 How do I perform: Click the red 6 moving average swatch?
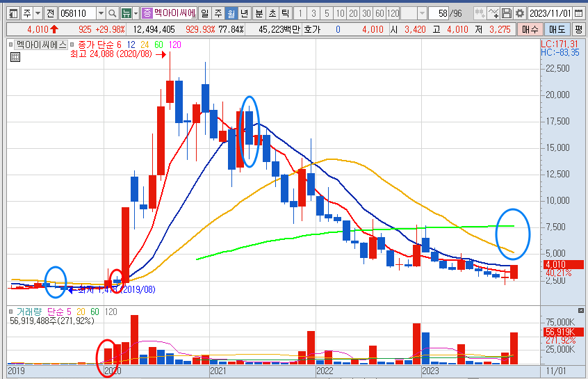click(x=120, y=45)
